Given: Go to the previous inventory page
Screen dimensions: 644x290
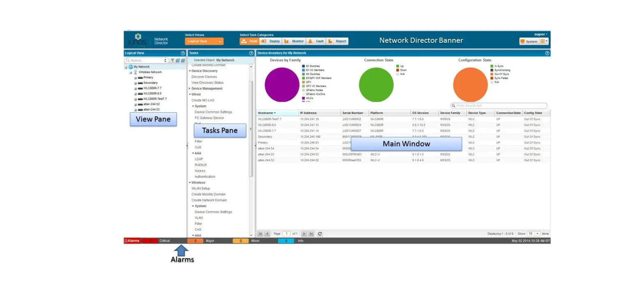Looking at the screenshot, I should (x=267, y=234).
